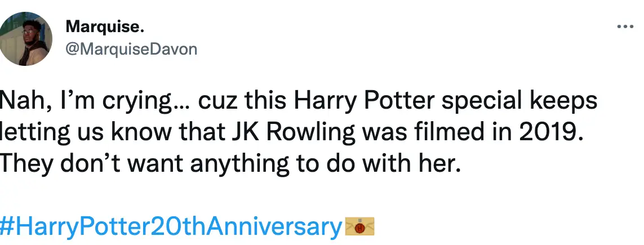Open the tweet's three-dot more options menu
644x245 pixels.
[x=625, y=26]
